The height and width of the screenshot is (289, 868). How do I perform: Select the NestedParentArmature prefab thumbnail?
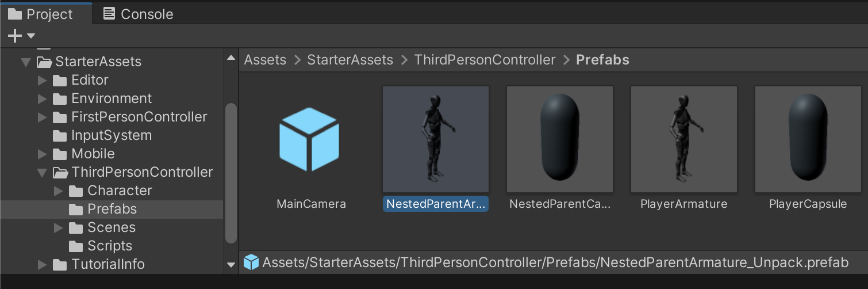pos(436,139)
